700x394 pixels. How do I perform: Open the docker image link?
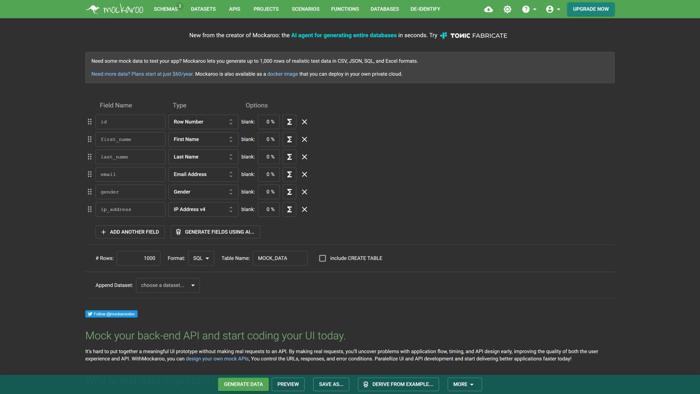(282, 74)
